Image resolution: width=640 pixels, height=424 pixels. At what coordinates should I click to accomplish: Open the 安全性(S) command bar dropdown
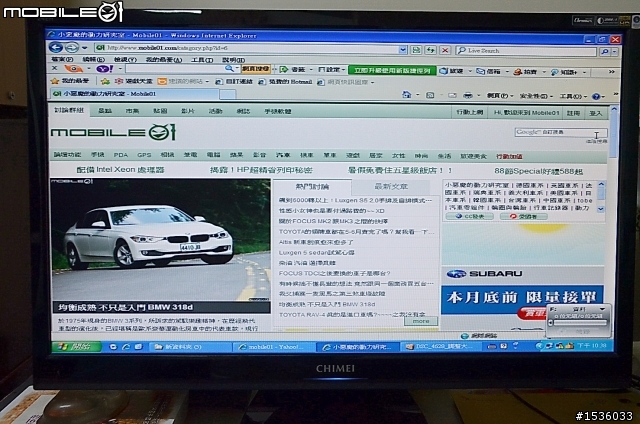[x=536, y=96]
